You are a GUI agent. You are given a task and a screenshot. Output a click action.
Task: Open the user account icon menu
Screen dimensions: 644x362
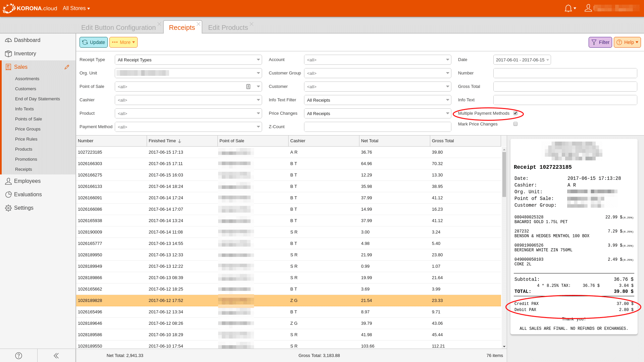click(588, 8)
